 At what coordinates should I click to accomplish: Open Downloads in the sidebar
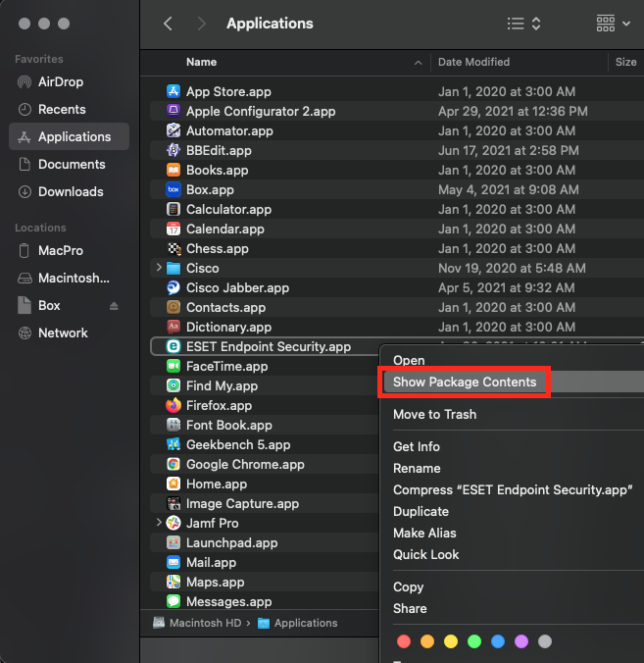[69, 191]
